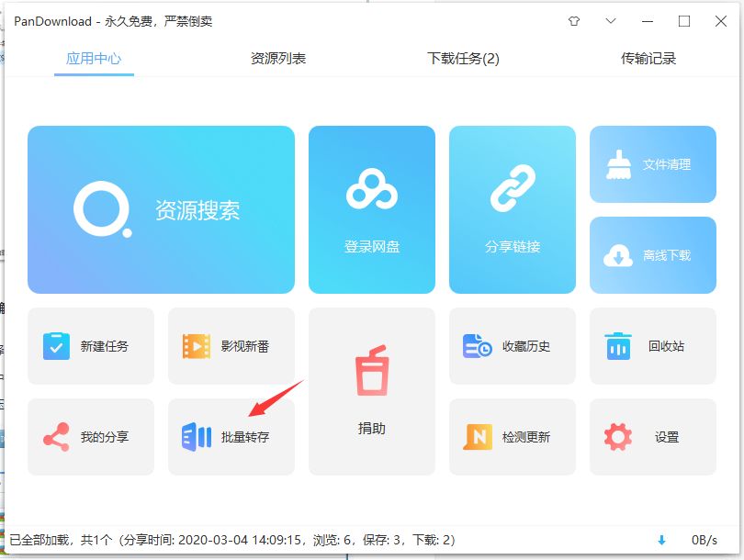Click the 0B/s speed indicator

(x=705, y=540)
